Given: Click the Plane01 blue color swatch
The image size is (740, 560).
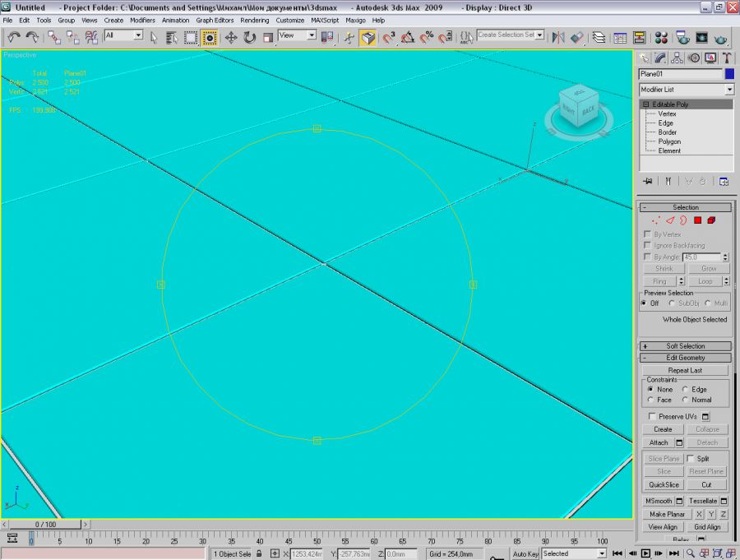Looking at the screenshot, I should 729,74.
